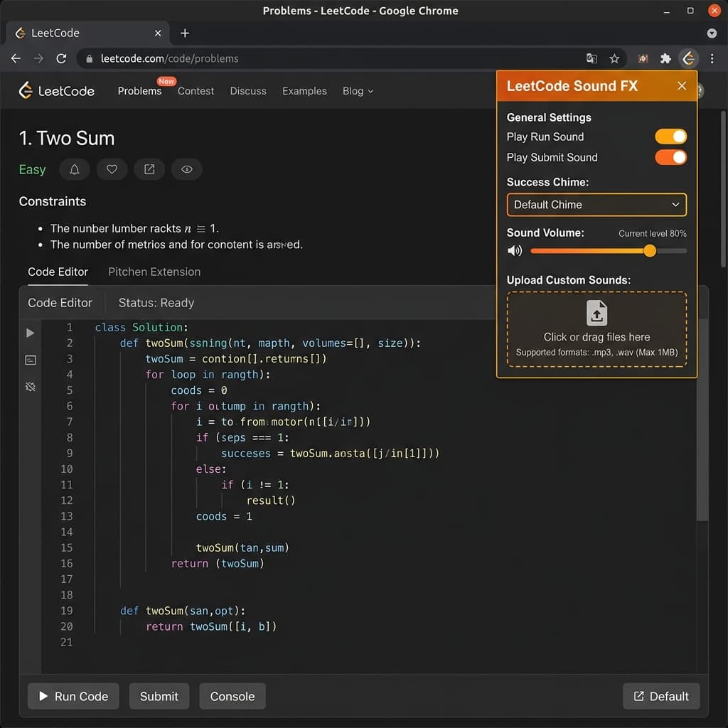728x728 pixels.
Task: Toggle Play Run Sound switch
Action: coord(671,136)
